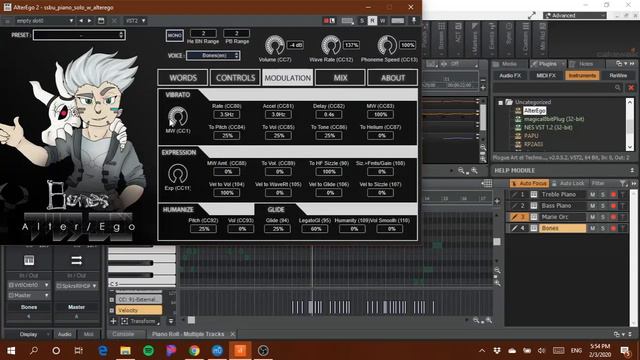Image resolution: width=640 pixels, height=360 pixels.
Task: Open the Plugins browser button
Action: click(547, 64)
